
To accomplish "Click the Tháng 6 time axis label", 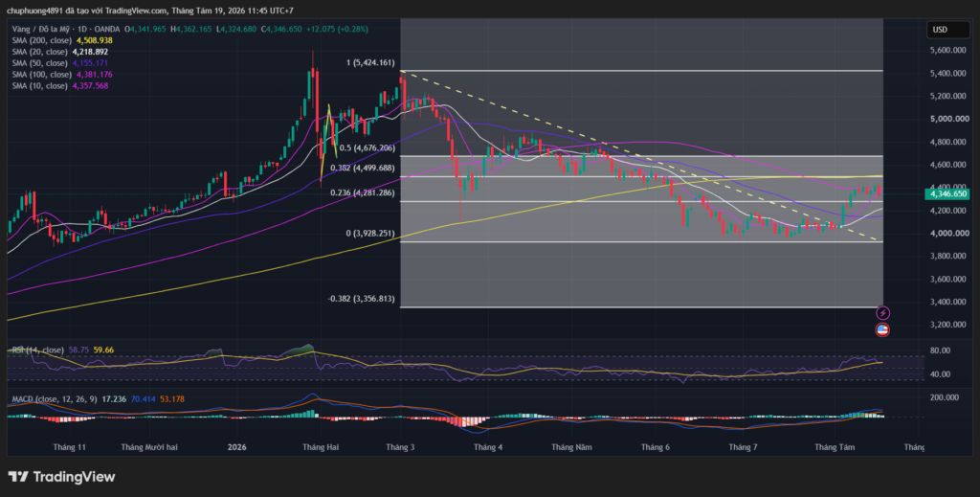I will tap(655, 447).
